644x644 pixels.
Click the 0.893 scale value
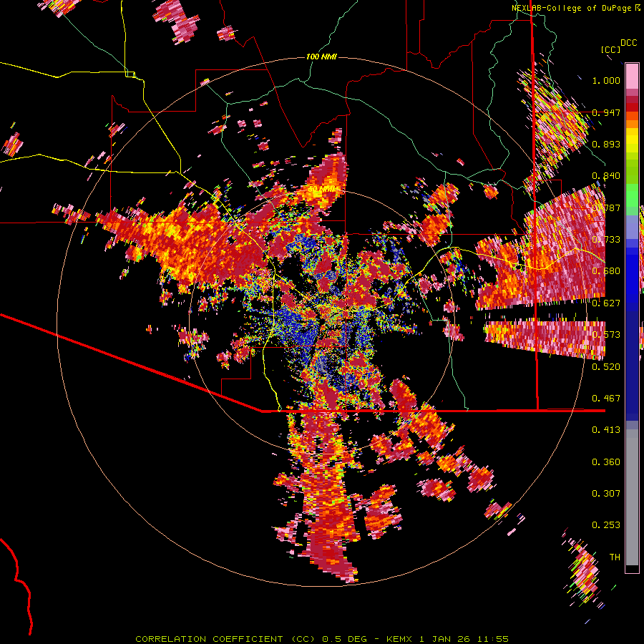(x=606, y=144)
